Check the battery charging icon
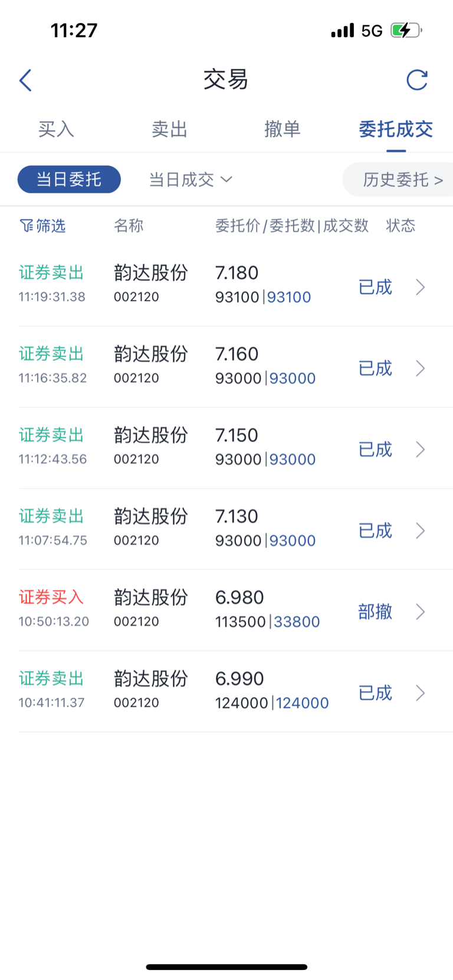The height and width of the screenshot is (980, 453). [x=406, y=30]
